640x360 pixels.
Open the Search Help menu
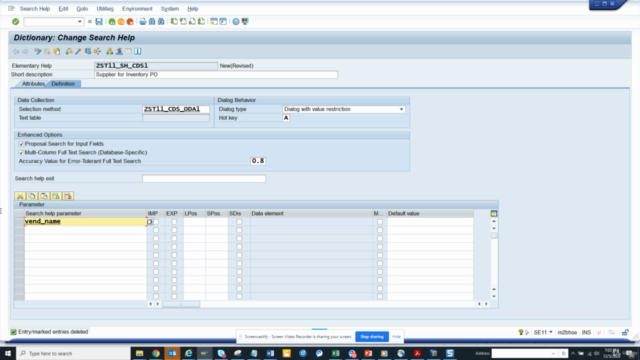point(35,9)
